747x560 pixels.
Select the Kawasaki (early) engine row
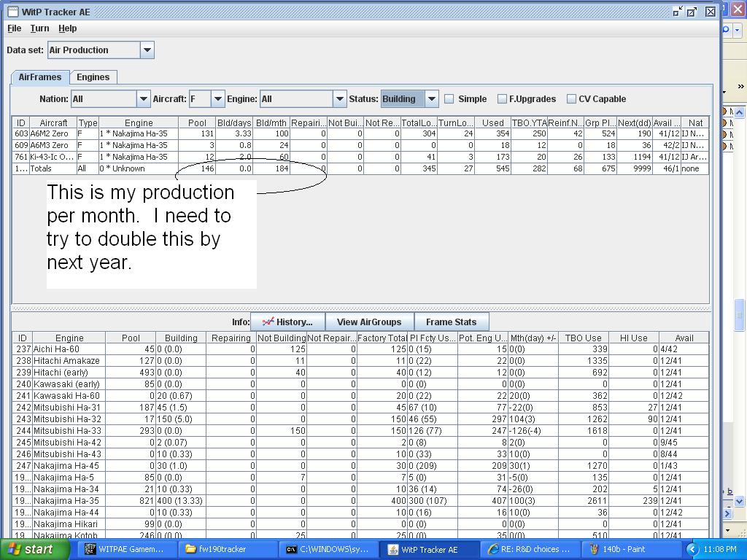tap(360, 384)
